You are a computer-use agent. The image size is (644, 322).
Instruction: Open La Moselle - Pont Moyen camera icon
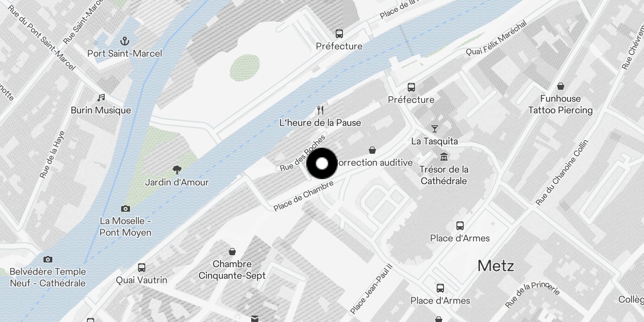pos(126,208)
